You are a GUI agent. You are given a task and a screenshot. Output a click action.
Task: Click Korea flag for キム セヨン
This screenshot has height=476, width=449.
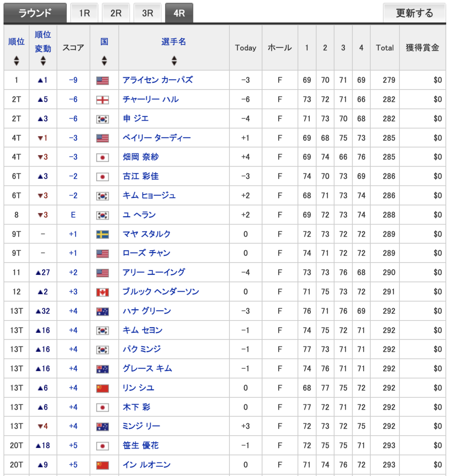click(x=102, y=331)
